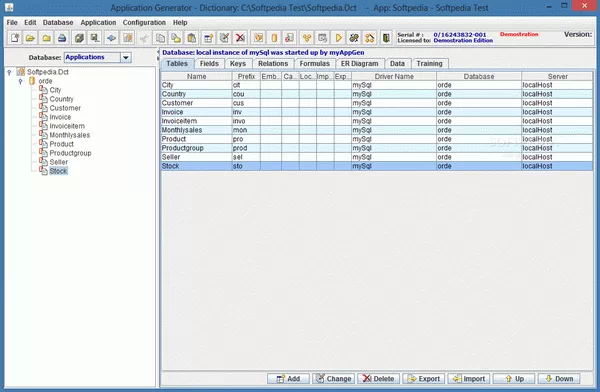Click the 'prod' prefix cell
The width and height of the screenshot is (600, 392).
pyautogui.click(x=246, y=148)
